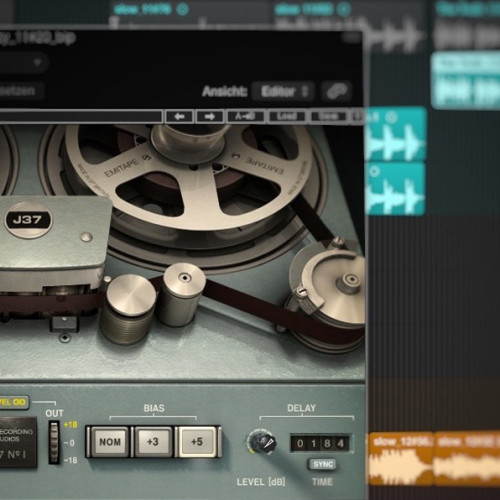This screenshot has height=500, width=500.
Task: Click the delay time counter 0184
Action: point(320,443)
